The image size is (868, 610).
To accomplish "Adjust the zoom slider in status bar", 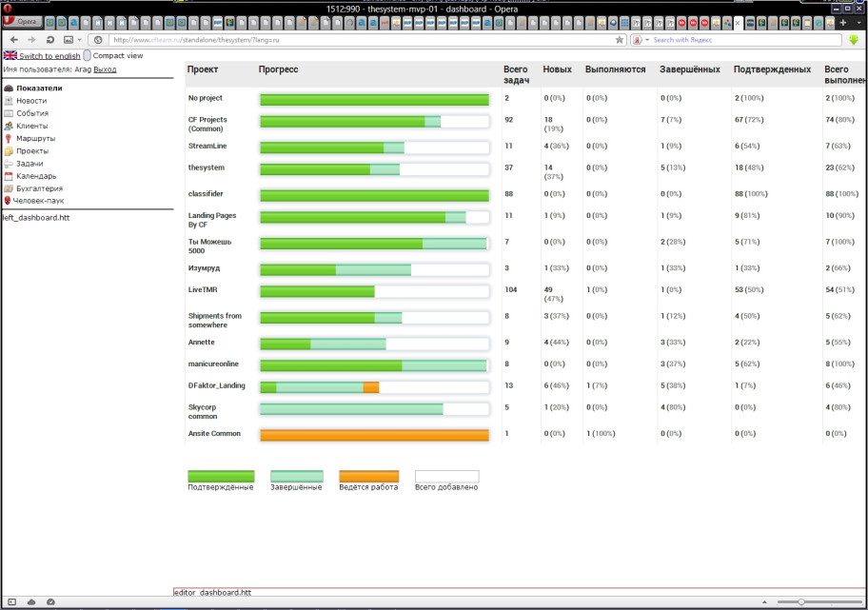I will point(801,602).
